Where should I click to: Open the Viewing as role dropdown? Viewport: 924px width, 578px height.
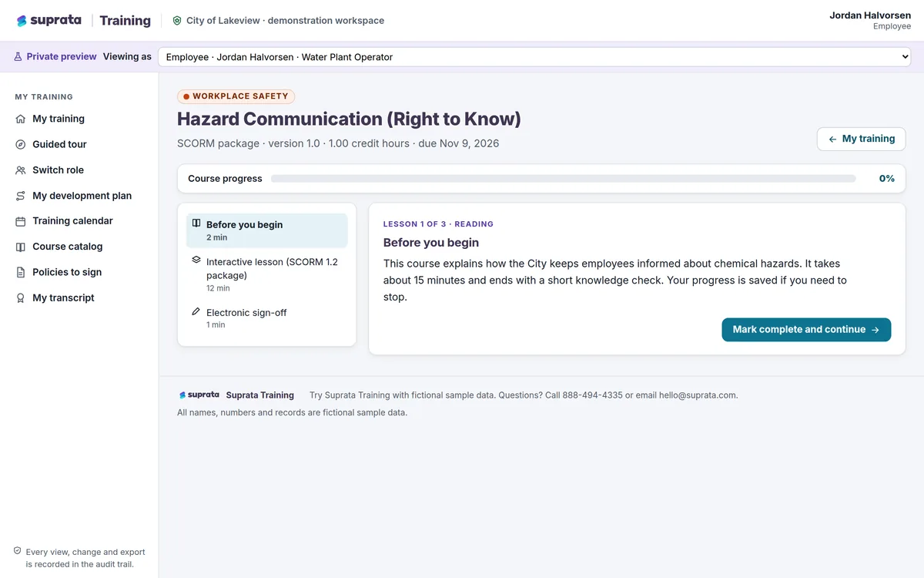click(x=534, y=57)
